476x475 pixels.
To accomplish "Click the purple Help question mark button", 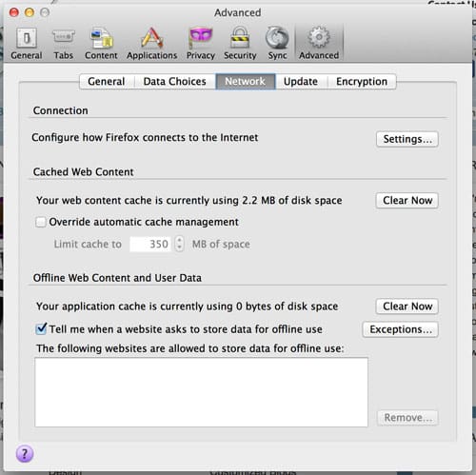I will tap(25, 454).
